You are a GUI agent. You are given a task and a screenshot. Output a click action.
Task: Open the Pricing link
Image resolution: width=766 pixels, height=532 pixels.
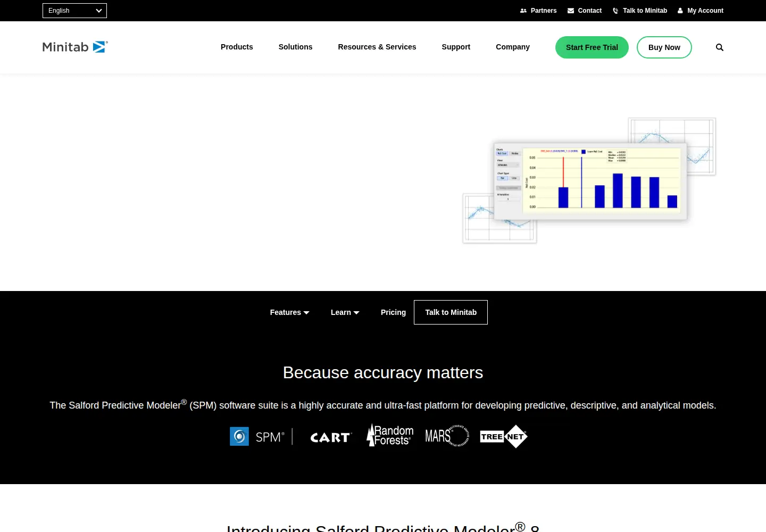point(393,312)
